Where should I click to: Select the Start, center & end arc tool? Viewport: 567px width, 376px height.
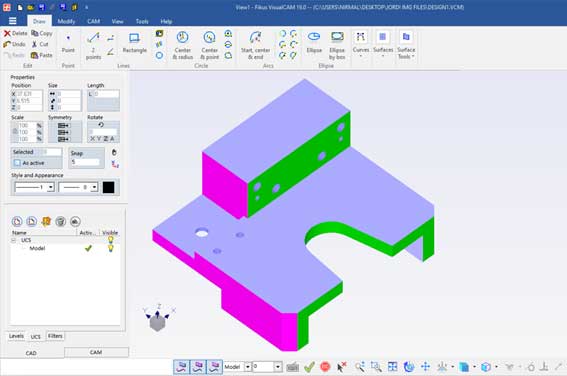tap(255, 46)
